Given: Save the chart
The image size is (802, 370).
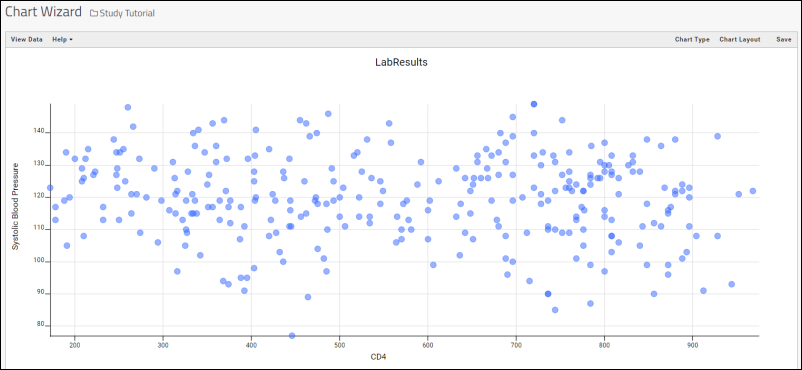Looking at the screenshot, I should pos(784,39).
